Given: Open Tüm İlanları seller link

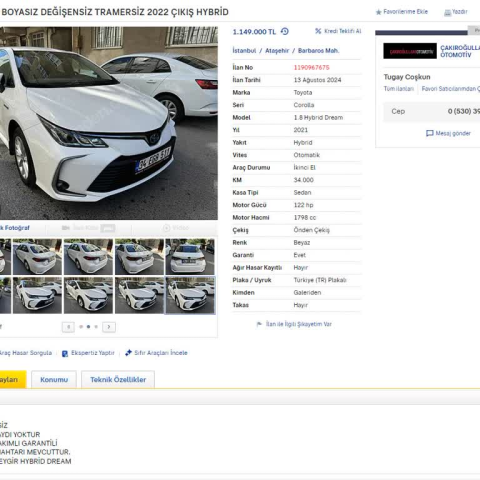Looking at the screenshot, I should 399,89.
